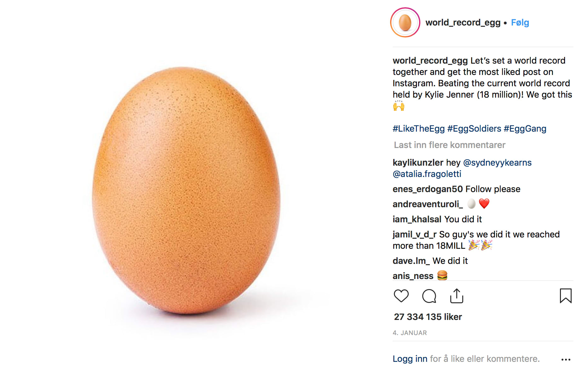
Task: Click the 4. JANUAR post date
Action: click(410, 333)
